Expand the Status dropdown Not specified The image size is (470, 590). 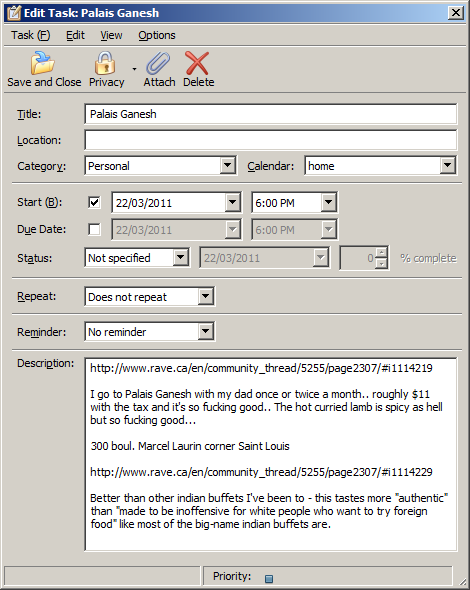tap(181, 257)
